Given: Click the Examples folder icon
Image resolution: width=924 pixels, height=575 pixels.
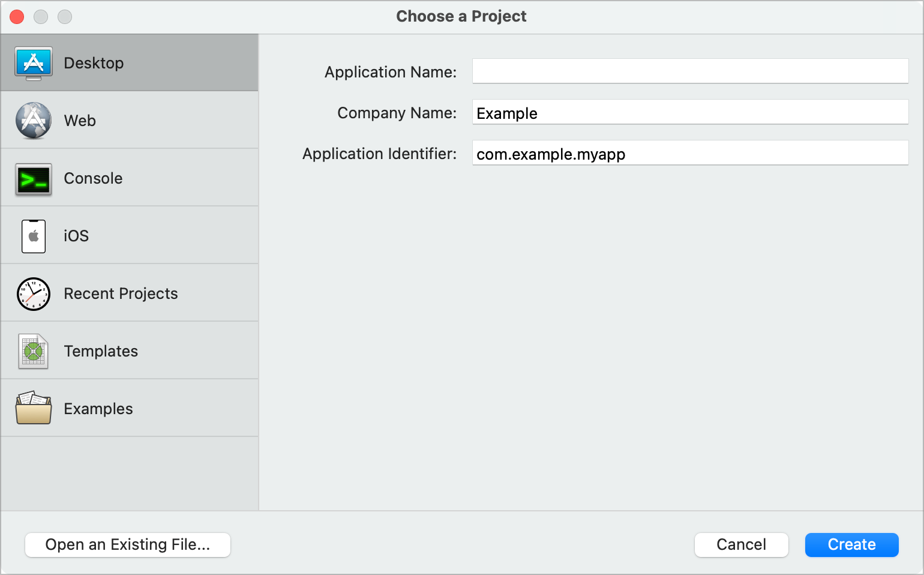Looking at the screenshot, I should [x=34, y=408].
